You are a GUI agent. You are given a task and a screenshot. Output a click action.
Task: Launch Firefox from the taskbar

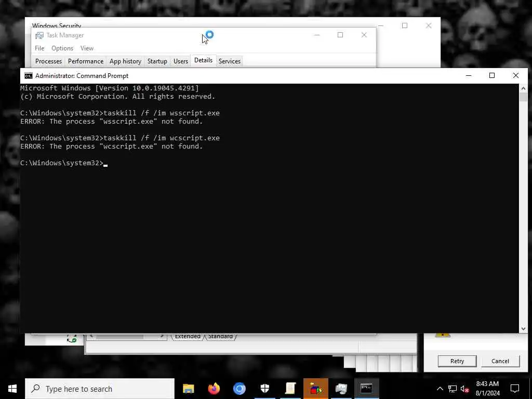coord(214,389)
